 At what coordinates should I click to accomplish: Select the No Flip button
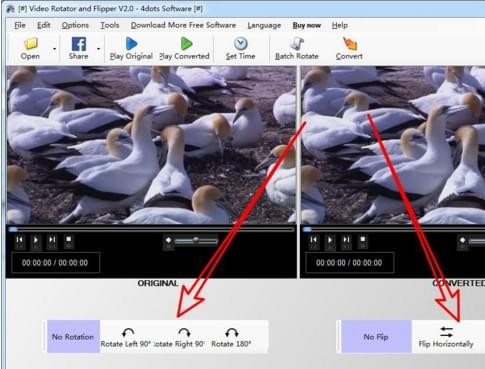pyautogui.click(x=376, y=337)
